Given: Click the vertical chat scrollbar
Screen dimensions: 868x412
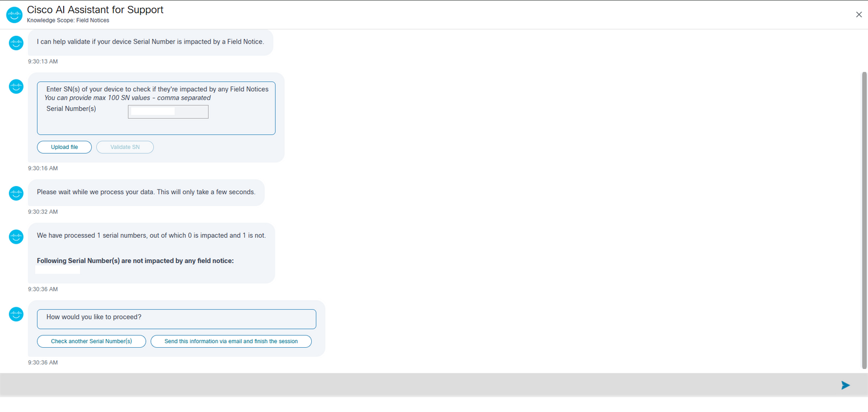Looking at the screenshot, I should tap(864, 221).
